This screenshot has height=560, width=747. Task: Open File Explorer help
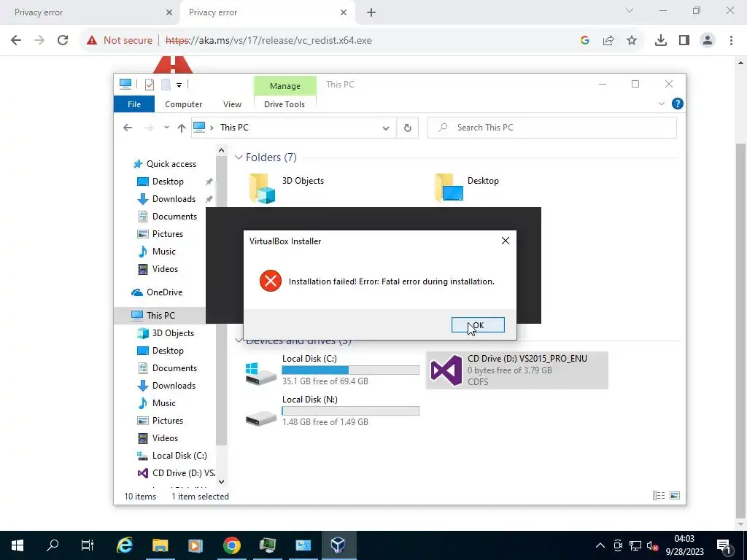click(x=677, y=104)
